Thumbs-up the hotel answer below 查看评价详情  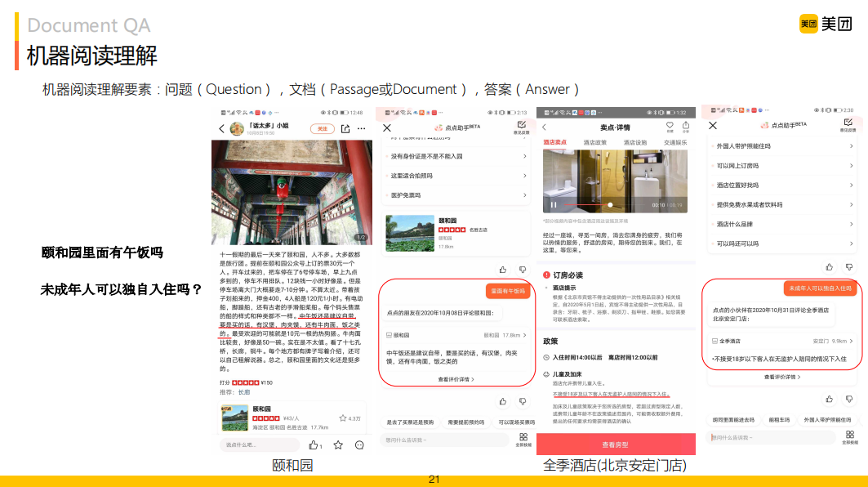point(830,399)
